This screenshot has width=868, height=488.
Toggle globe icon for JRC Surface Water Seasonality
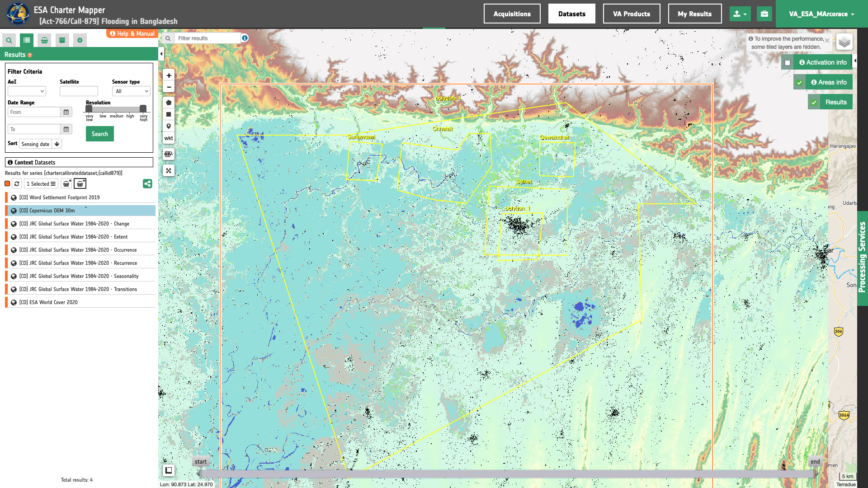point(14,276)
